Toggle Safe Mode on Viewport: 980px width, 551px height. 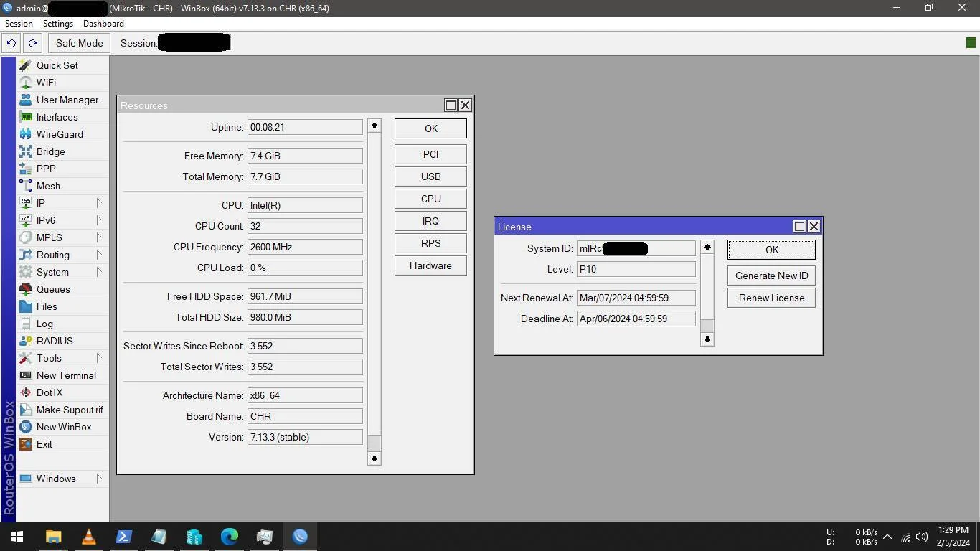coord(80,43)
